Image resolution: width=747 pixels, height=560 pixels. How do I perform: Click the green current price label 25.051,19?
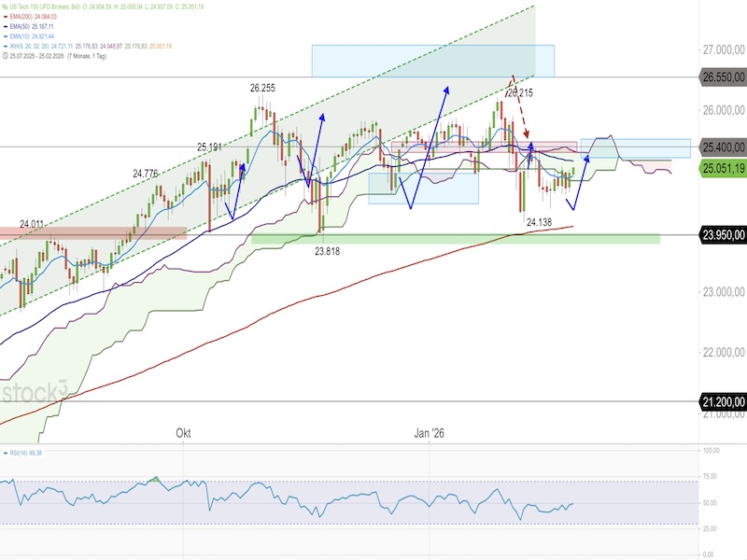722,168
